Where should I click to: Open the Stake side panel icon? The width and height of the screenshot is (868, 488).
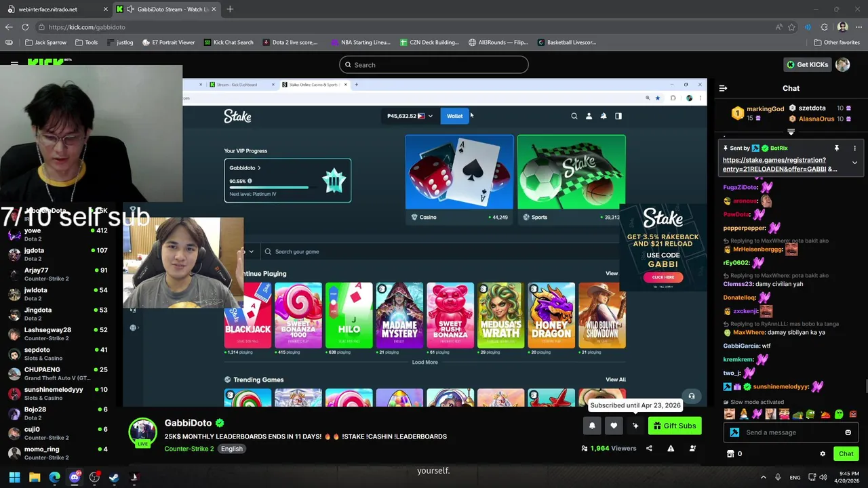point(618,116)
